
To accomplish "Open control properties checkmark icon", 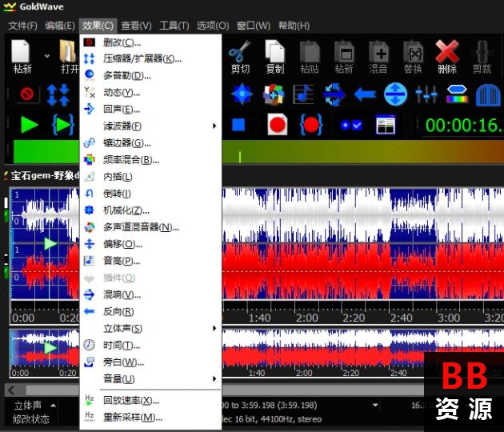I will 351,125.
